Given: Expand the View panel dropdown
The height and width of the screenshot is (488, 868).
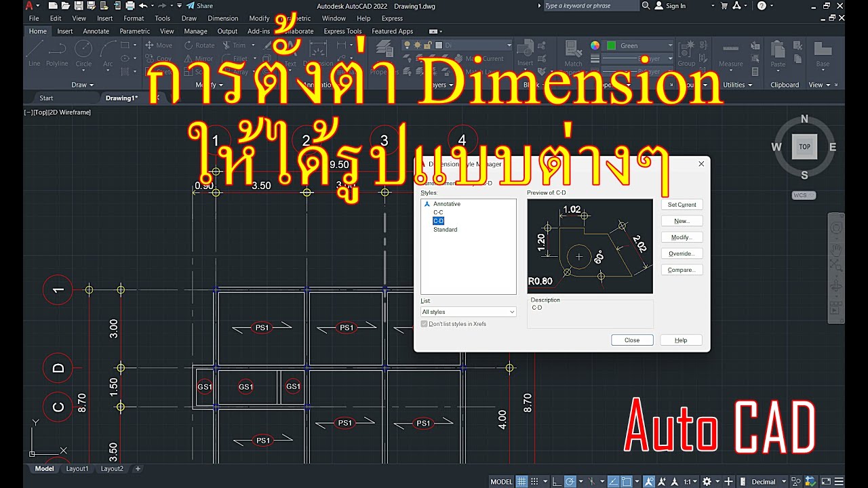Looking at the screenshot, I should point(819,85).
